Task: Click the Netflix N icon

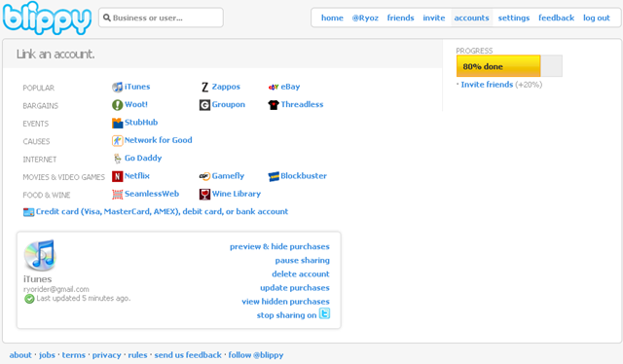Action: tap(117, 176)
